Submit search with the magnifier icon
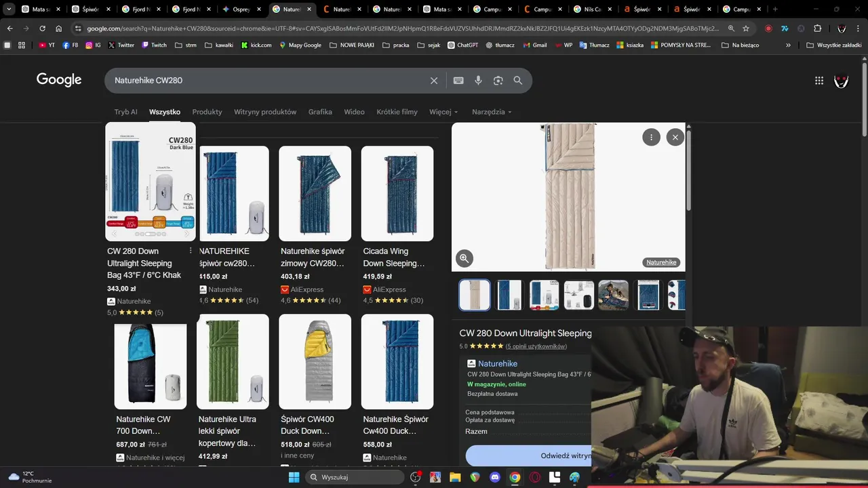The height and width of the screenshot is (488, 868). coord(518,81)
